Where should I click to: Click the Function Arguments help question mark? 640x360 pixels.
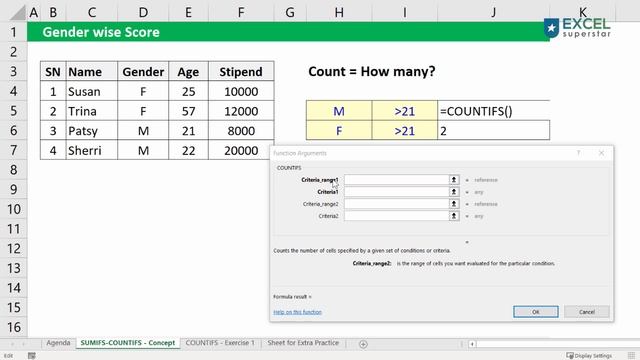click(578, 153)
